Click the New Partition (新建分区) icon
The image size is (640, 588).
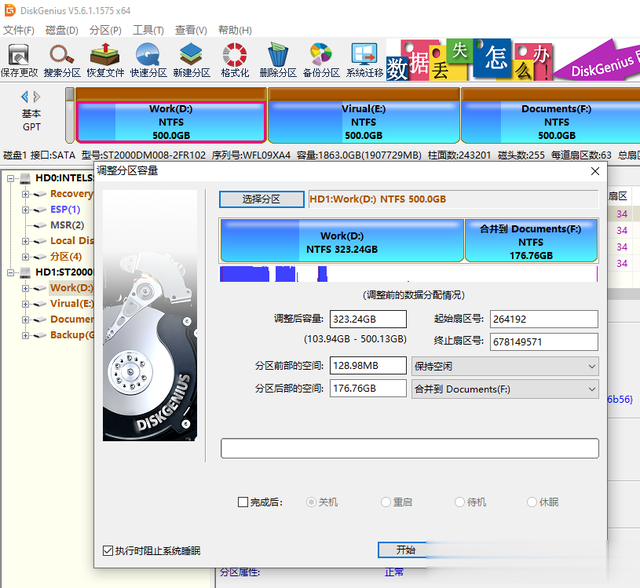[191, 60]
